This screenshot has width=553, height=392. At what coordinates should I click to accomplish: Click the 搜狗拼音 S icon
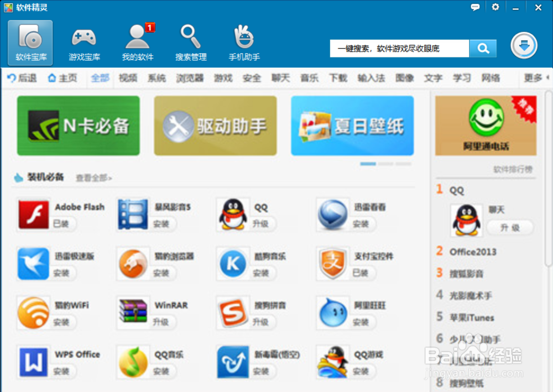(232, 313)
